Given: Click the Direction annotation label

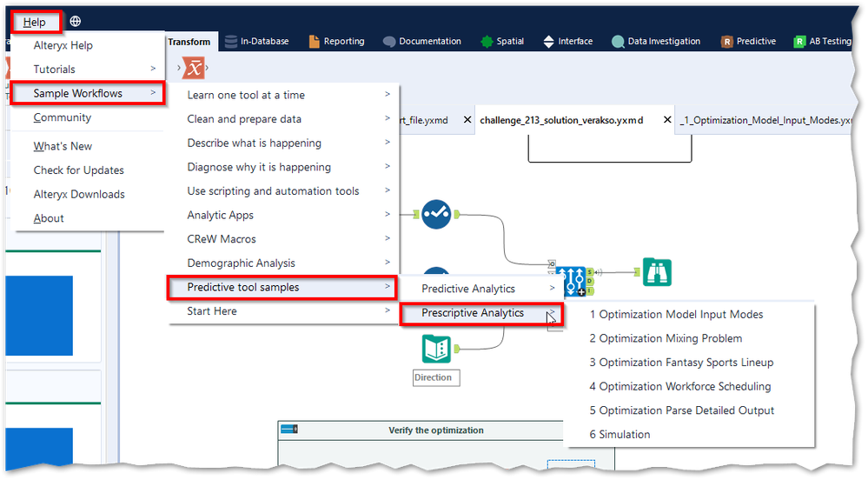Looking at the screenshot, I should [x=435, y=377].
